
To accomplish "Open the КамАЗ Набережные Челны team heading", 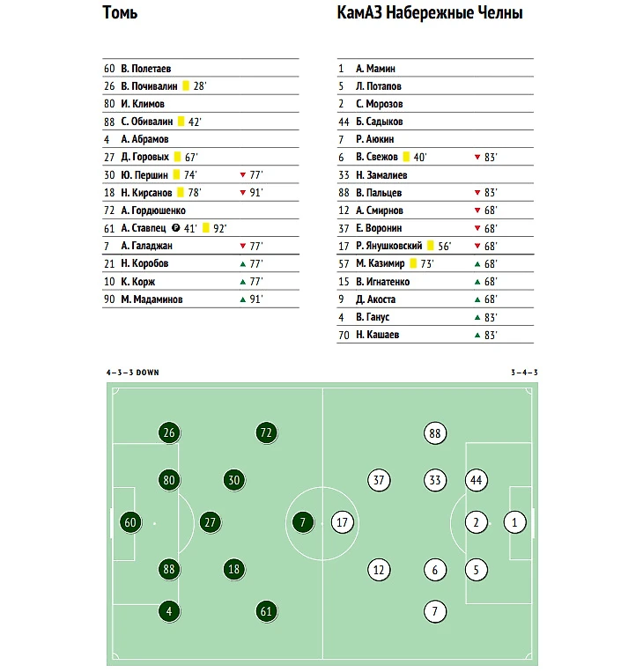I will tap(430, 12).
